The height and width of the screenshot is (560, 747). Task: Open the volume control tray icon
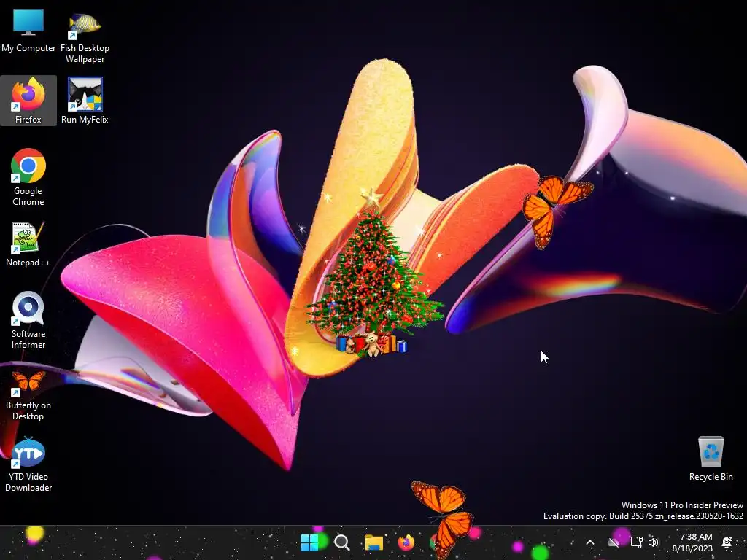[x=654, y=542]
